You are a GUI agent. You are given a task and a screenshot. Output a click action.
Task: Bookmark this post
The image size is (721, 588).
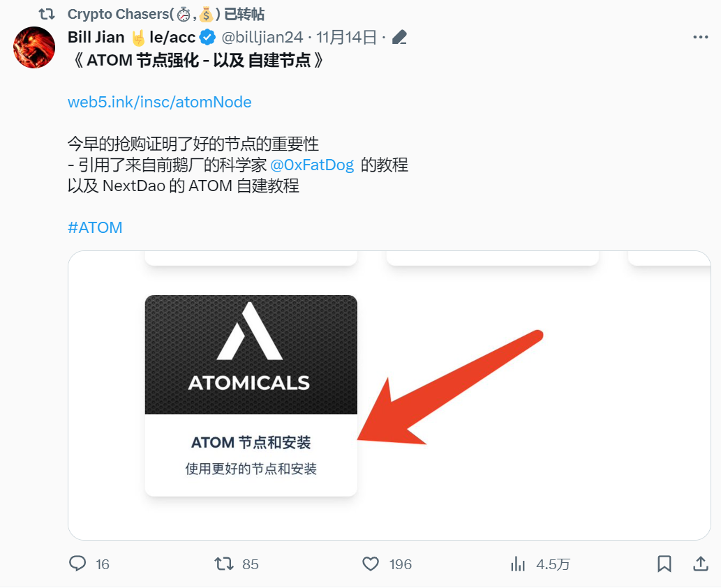point(664,564)
